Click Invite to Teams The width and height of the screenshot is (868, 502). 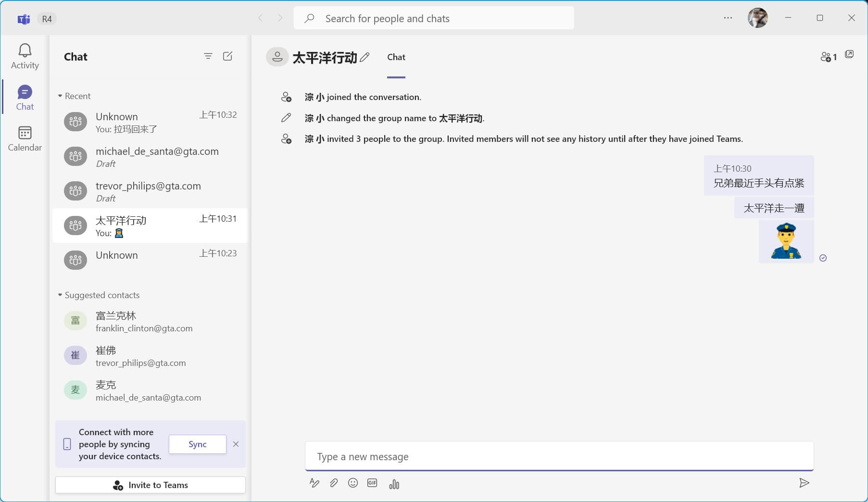(x=150, y=485)
